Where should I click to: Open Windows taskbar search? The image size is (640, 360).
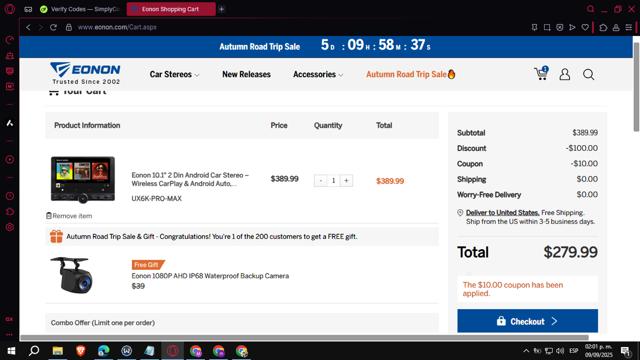click(x=34, y=351)
